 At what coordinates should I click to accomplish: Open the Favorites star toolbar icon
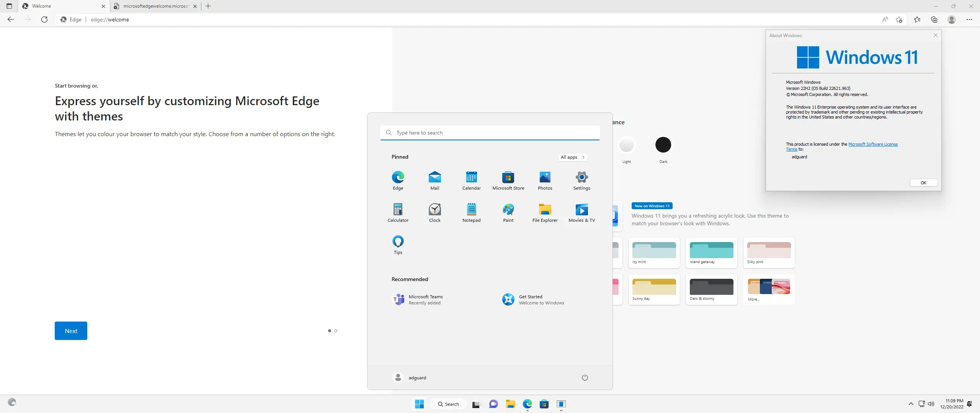(x=917, y=20)
